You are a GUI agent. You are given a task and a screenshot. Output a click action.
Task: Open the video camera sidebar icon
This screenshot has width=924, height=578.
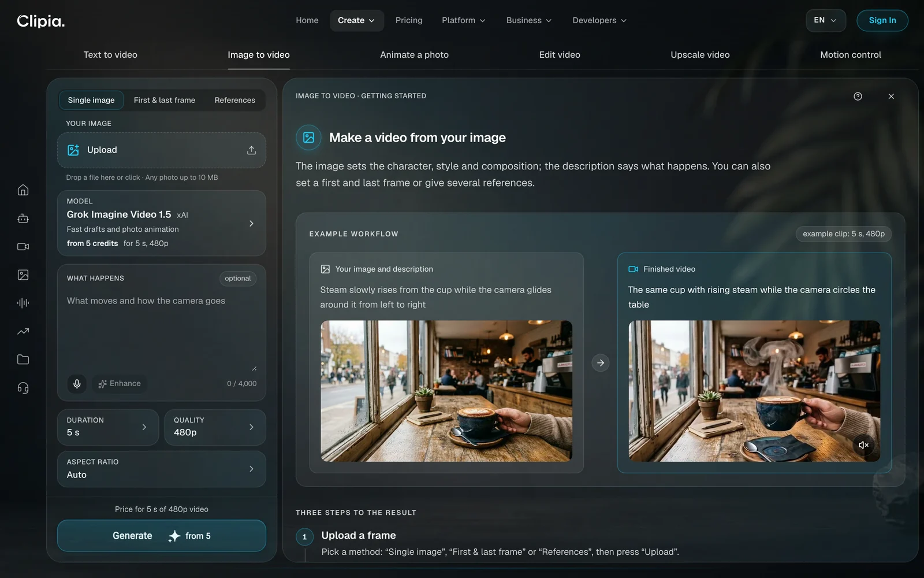point(23,247)
